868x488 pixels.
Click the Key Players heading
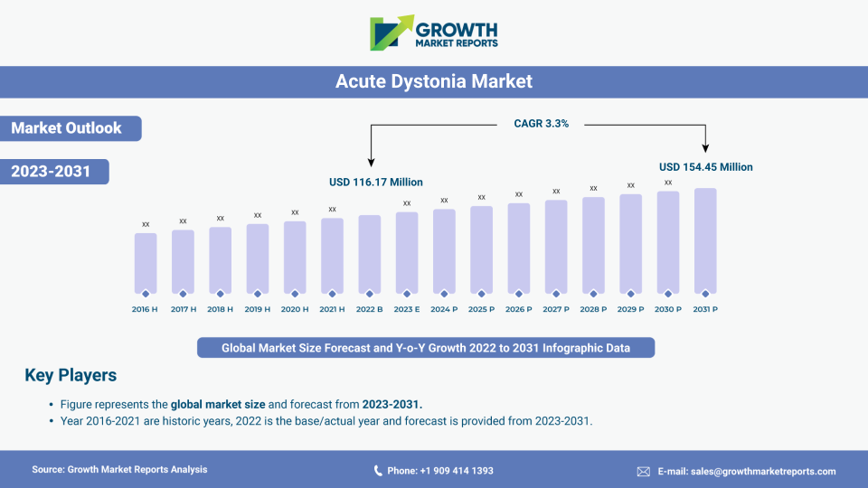[x=71, y=375]
